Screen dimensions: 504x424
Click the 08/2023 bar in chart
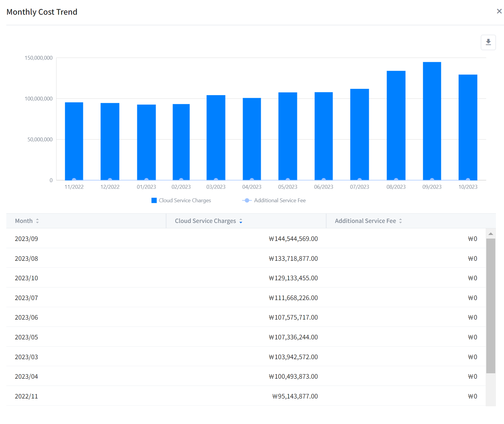coord(396,125)
